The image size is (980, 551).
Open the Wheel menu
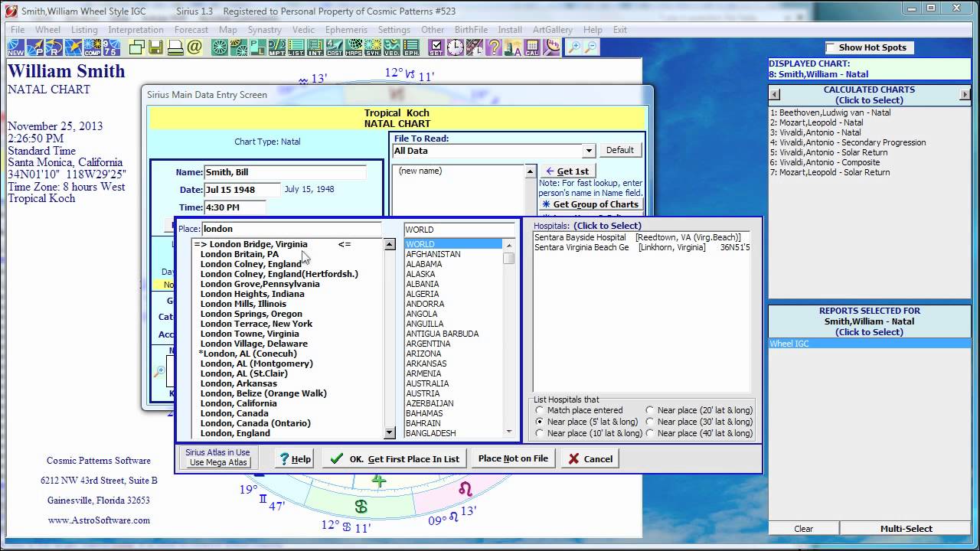(47, 30)
